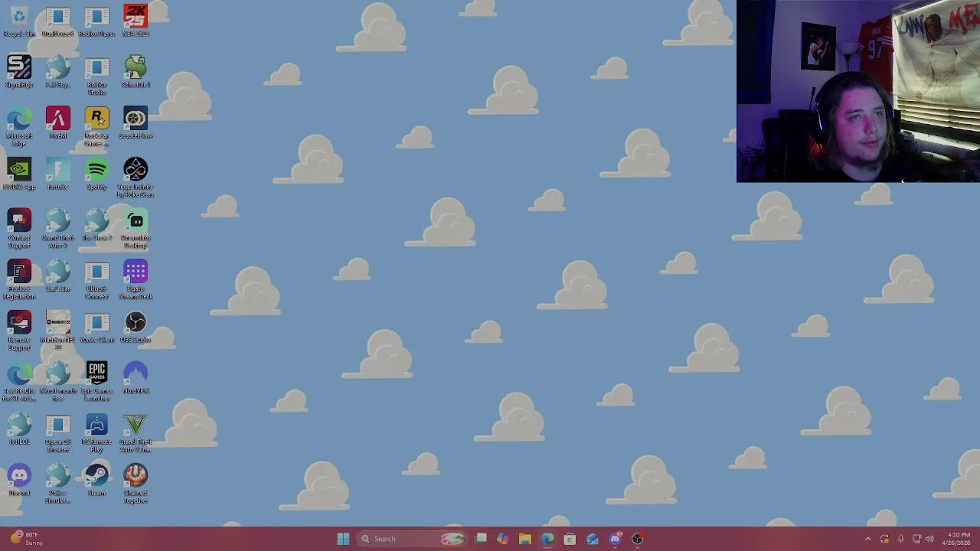Open the PS Remote Play shortcut
This screenshot has width=980, height=551.
96,433
